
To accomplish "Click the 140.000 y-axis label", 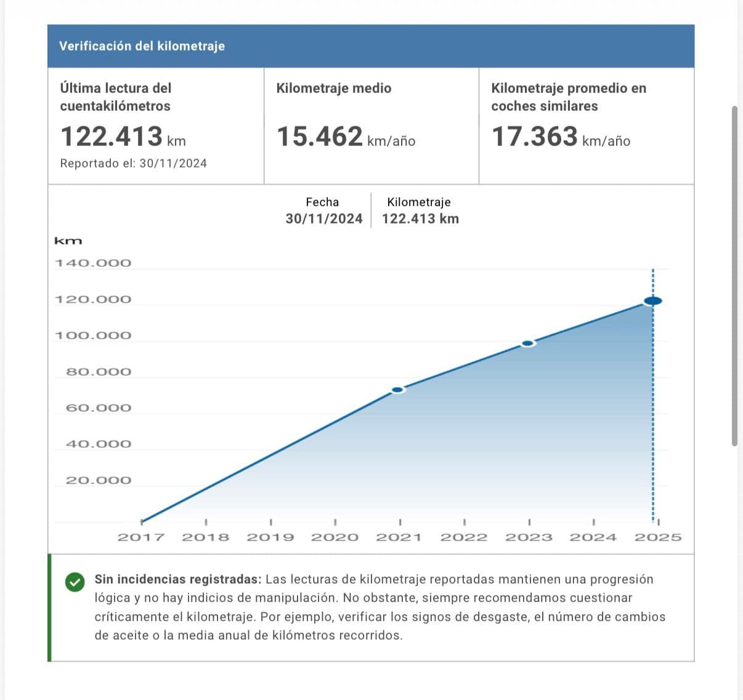I will coord(93,264).
